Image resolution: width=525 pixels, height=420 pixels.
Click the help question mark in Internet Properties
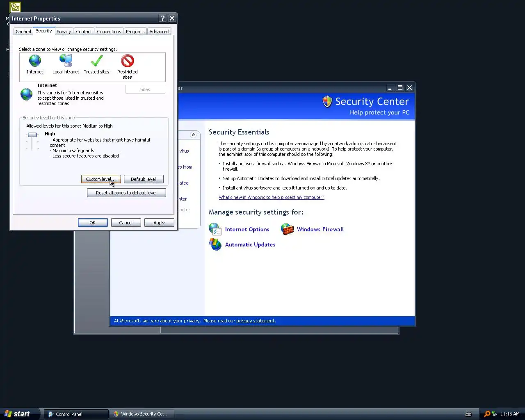coord(162,18)
